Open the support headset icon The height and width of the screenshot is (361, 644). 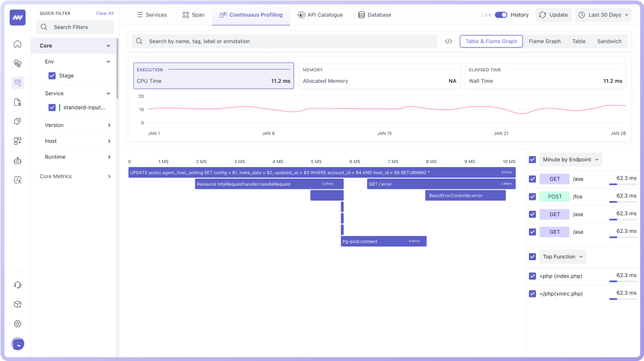click(x=18, y=285)
